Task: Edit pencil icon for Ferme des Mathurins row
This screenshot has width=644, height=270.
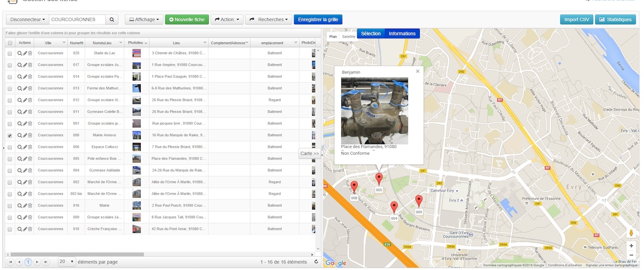Action: coord(25,88)
